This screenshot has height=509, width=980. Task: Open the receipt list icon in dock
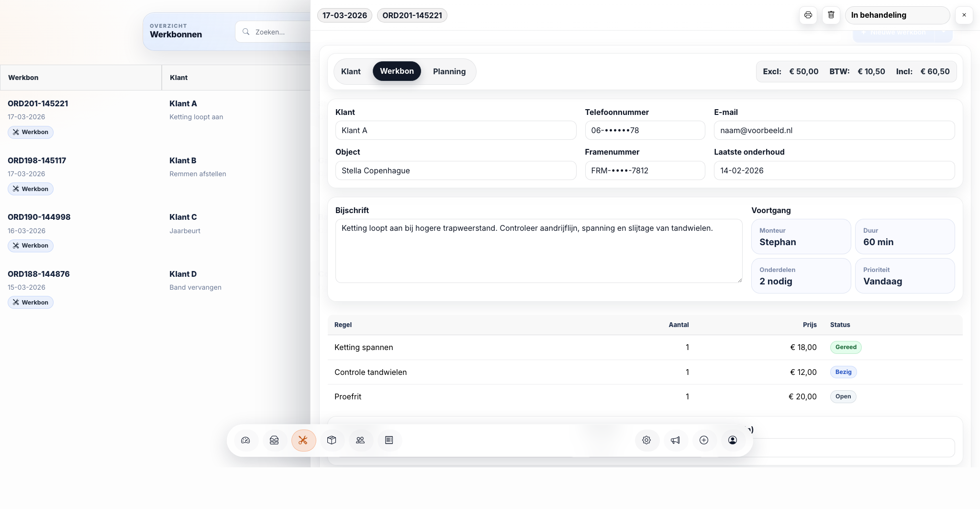pos(389,440)
